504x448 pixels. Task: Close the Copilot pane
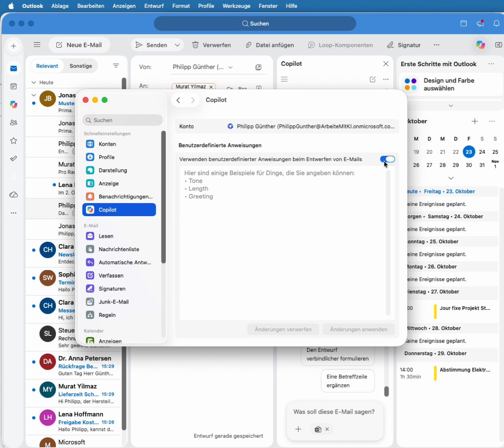386,64
